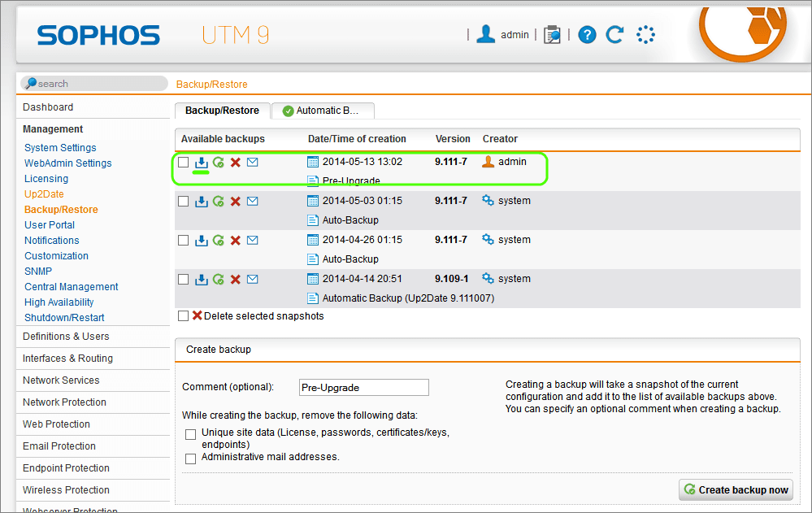Send the 2014-05-03 01:15 backup by email
Screen dimensions: 812x513
click(252, 201)
